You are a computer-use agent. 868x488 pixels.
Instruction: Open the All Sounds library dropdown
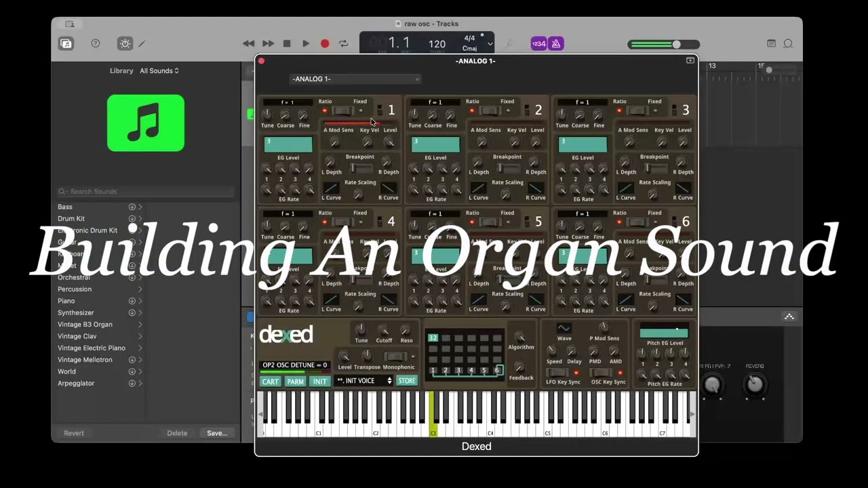pyautogui.click(x=159, y=70)
